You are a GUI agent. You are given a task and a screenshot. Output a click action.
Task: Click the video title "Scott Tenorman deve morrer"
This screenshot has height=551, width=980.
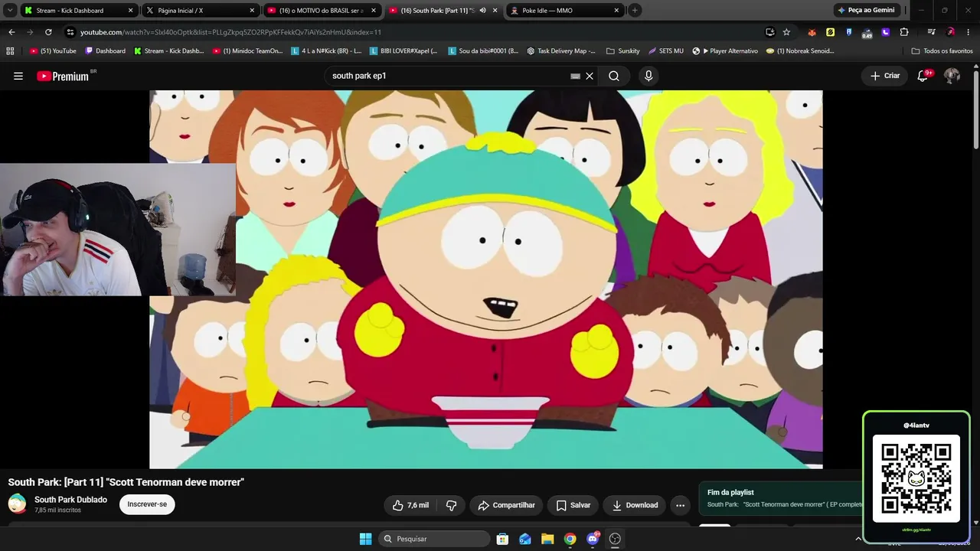[175, 482]
